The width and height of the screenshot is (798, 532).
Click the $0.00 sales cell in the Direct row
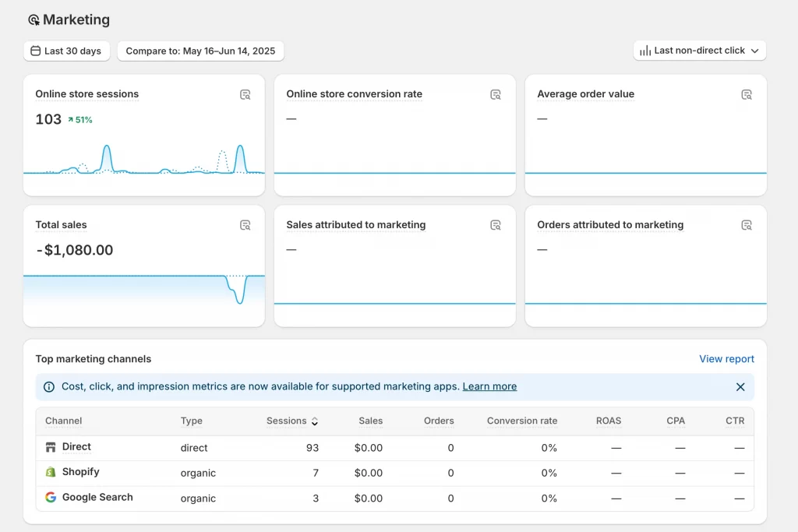click(369, 448)
